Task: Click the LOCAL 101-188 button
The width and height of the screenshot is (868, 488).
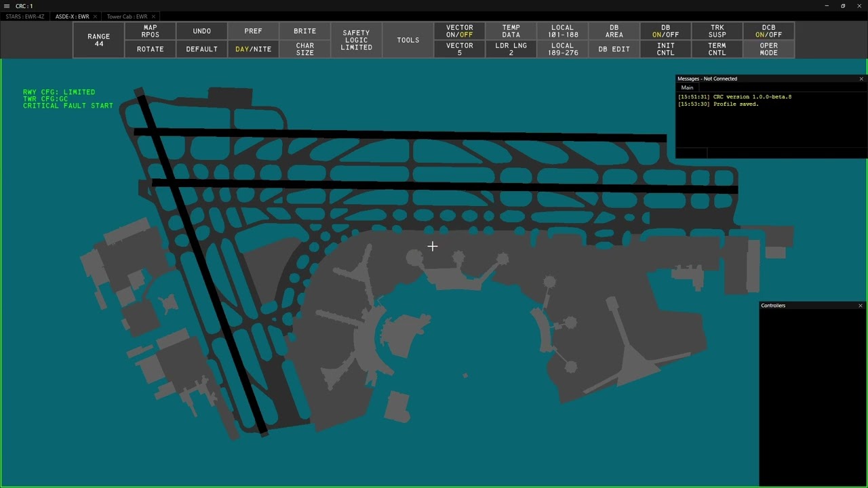Action: (x=562, y=31)
